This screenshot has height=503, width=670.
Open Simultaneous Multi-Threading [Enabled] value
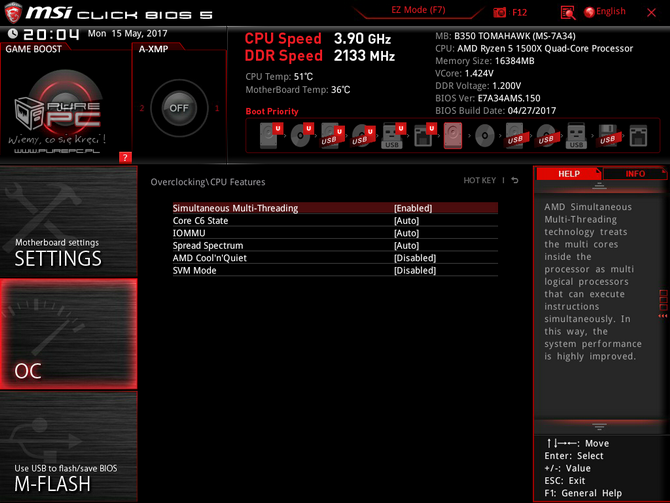pyautogui.click(x=413, y=208)
